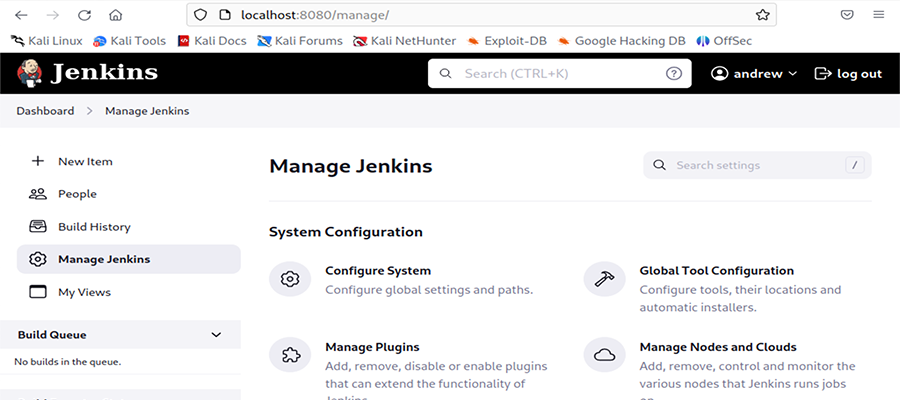Open the Google Hacking DB bookmark

(x=621, y=41)
